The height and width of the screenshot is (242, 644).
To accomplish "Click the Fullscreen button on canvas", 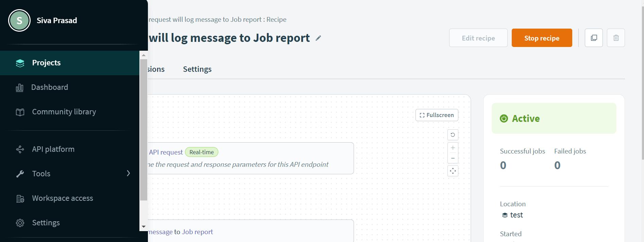I will pyautogui.click(x=437, y=115).
